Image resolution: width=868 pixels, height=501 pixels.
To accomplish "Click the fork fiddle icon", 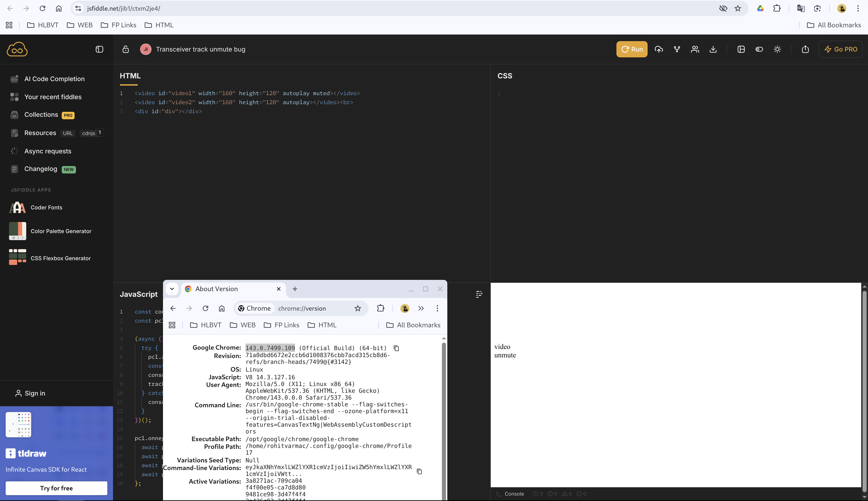I will tap(677, 49).
